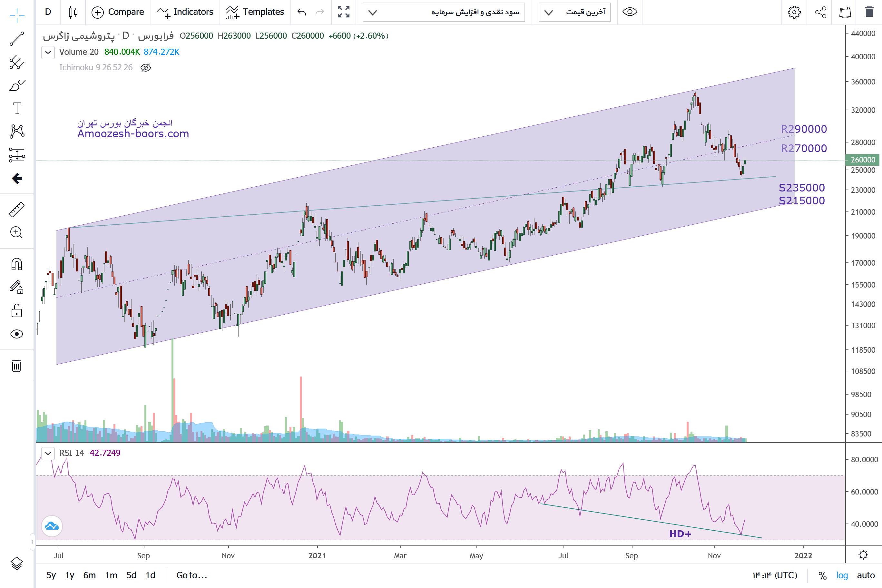Click the Compare button
Viewport: 882px width, 588px height.
[x=118, y=12]
